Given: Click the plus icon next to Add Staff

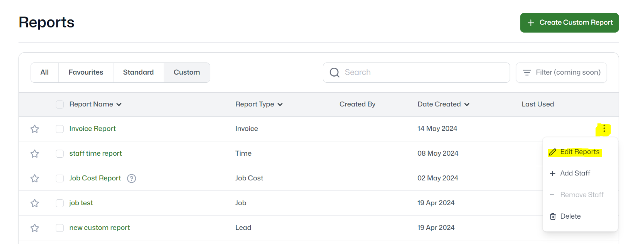Looking at the screenshot, I should (553, 173).
